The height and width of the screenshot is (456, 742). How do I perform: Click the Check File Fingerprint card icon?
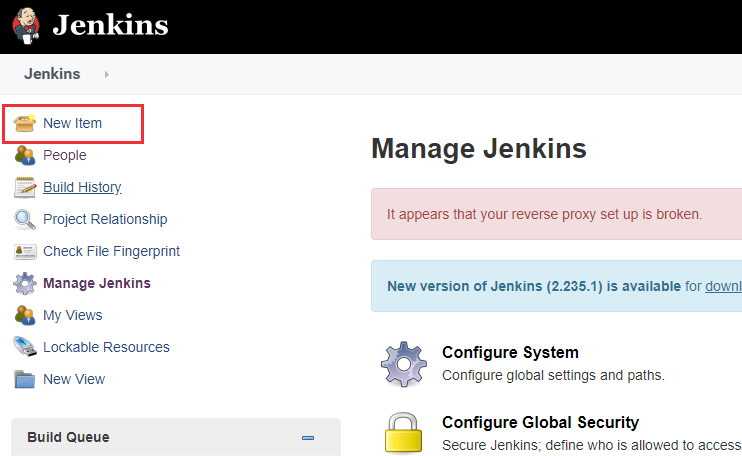tap(25, 252)
